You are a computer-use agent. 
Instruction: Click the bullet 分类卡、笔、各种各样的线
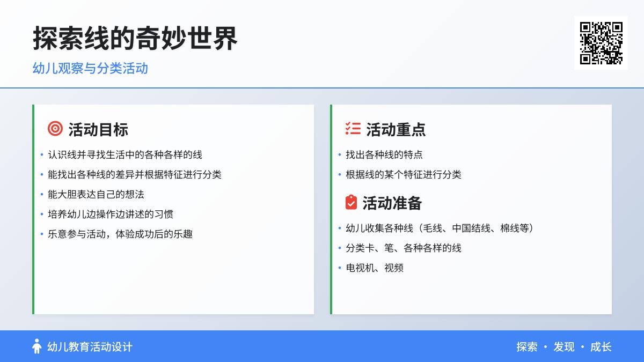pyautogui.click(x=404, y=248)
